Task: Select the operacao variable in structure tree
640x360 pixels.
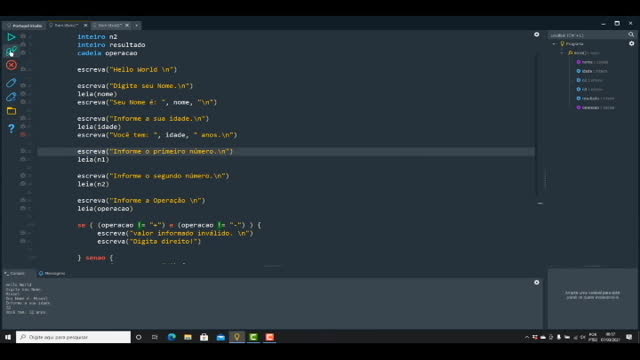Action: point(595,108)
